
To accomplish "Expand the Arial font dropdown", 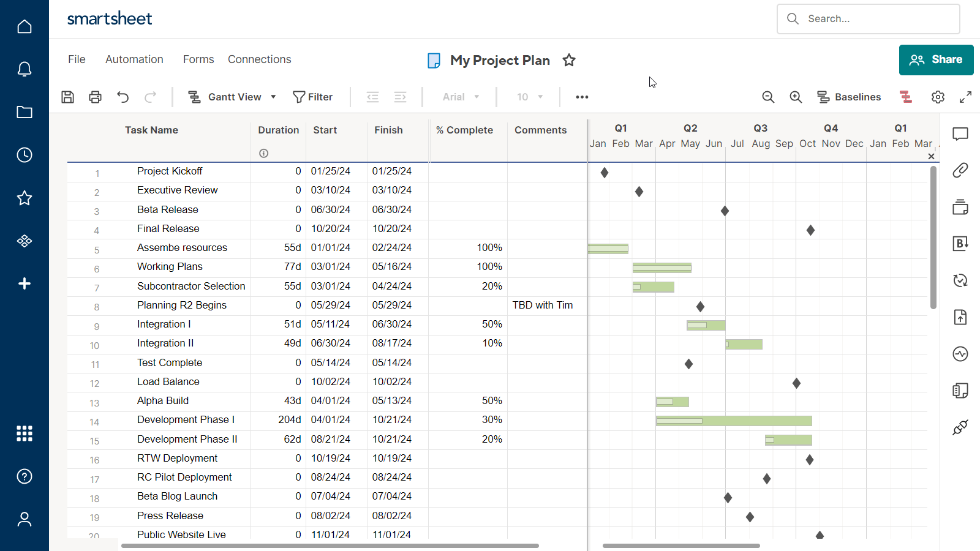I will pos(459,97).
